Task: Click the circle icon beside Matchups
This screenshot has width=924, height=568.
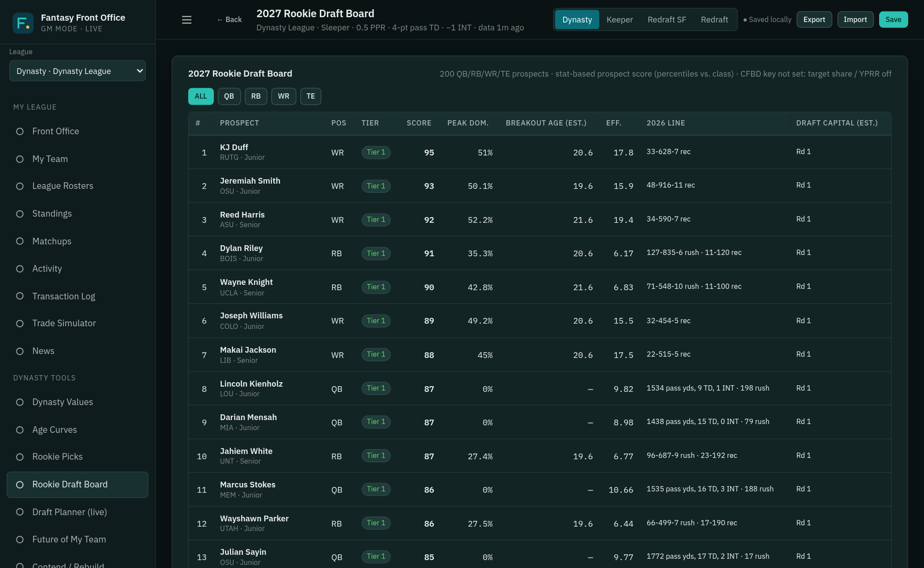Action: 20,241
